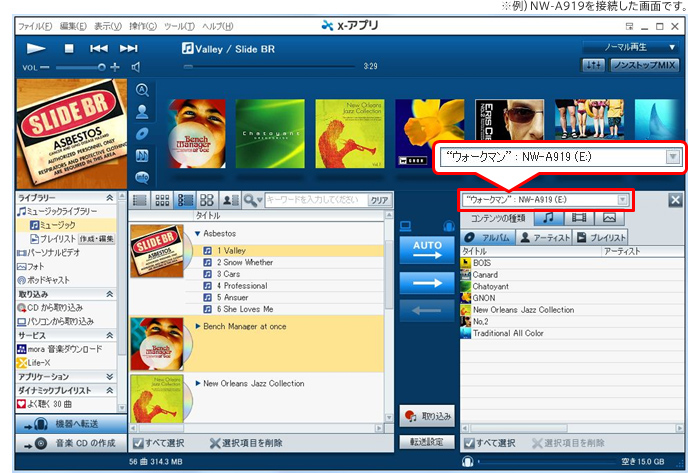Click the speaker mute icon
The height and width of the screenshot is (474, 700).
tap(136, 67)
